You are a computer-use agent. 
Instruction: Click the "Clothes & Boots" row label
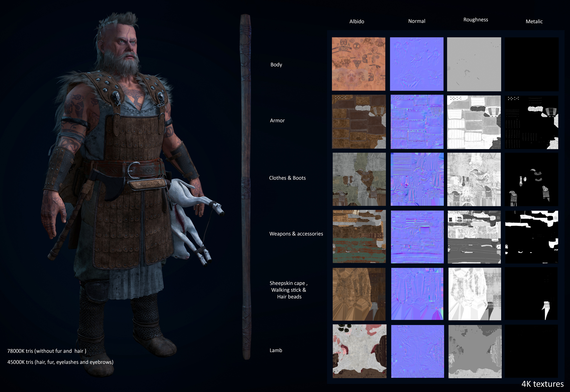[287, 178]
